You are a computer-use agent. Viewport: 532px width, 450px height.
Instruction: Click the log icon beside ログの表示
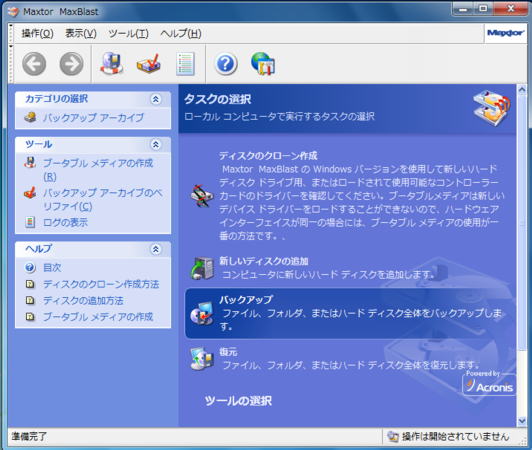click(30, 222)
